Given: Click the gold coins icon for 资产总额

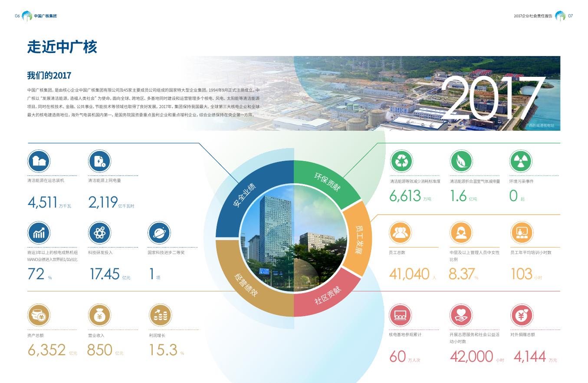Looking at the screenshot, I should (x=39, y=316).
